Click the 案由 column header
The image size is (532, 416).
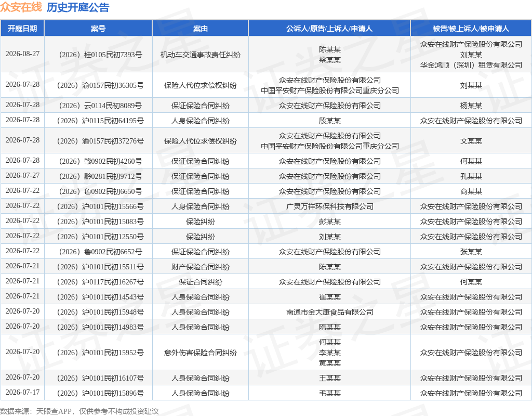coord(200,29)
